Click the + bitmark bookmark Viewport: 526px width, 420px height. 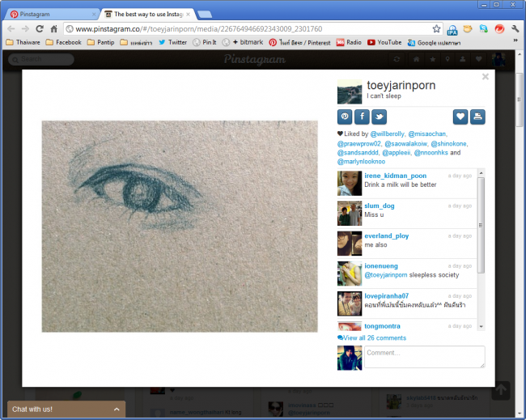coord(243,42)
